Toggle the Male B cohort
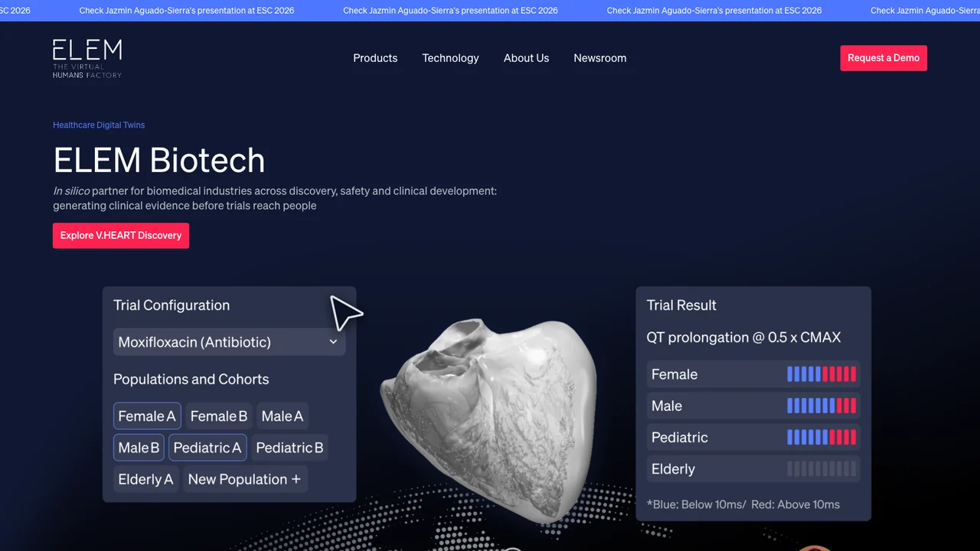 (x=139, y=448)
